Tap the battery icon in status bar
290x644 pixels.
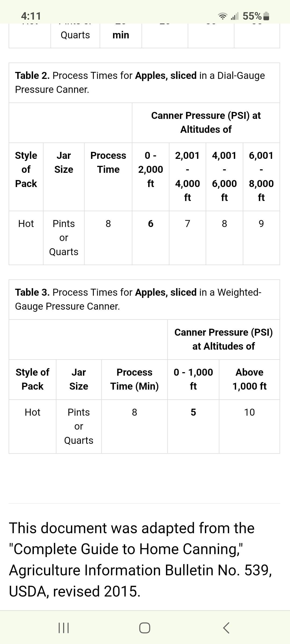coord(266,16)
